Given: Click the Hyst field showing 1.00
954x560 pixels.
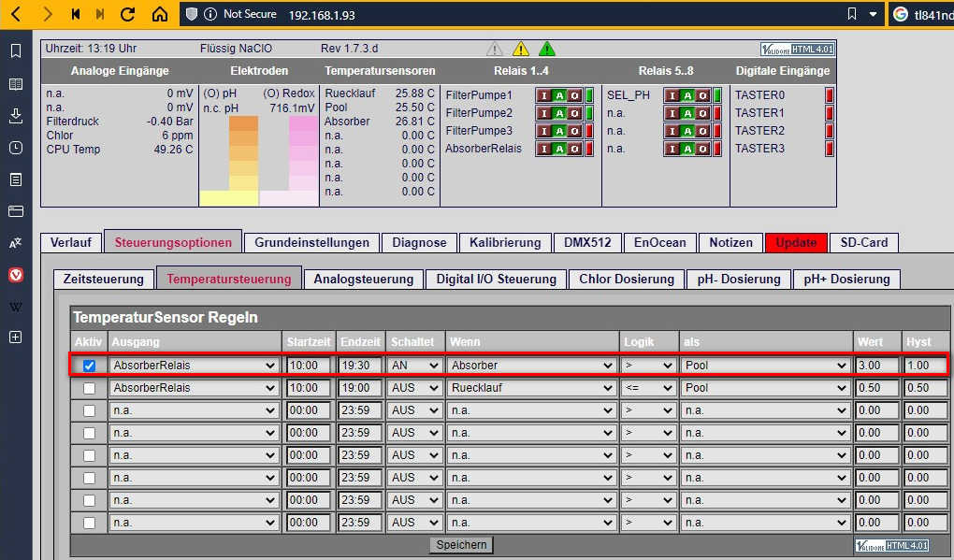Looking at the screenshot, I should coord(925,366).
